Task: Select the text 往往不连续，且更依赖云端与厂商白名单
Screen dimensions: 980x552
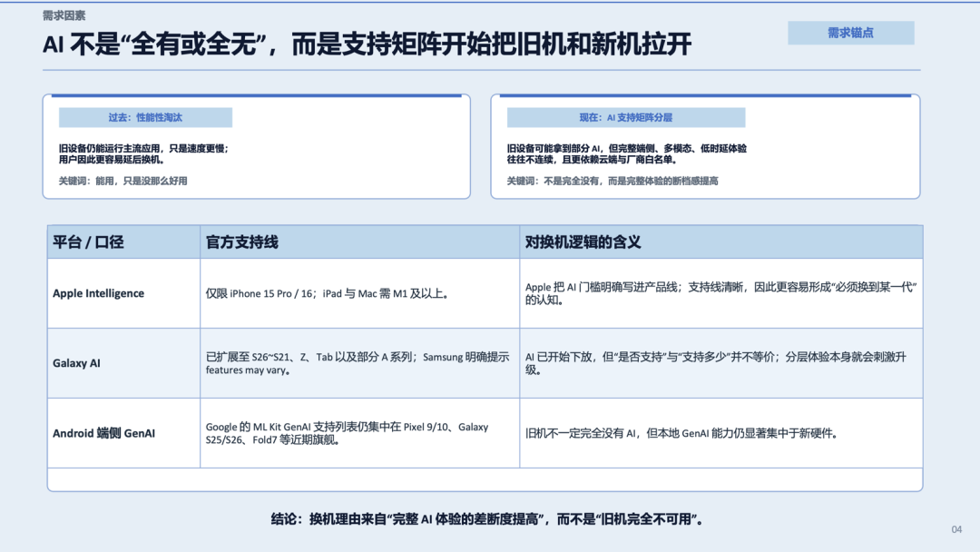Action: click(593, 160)
